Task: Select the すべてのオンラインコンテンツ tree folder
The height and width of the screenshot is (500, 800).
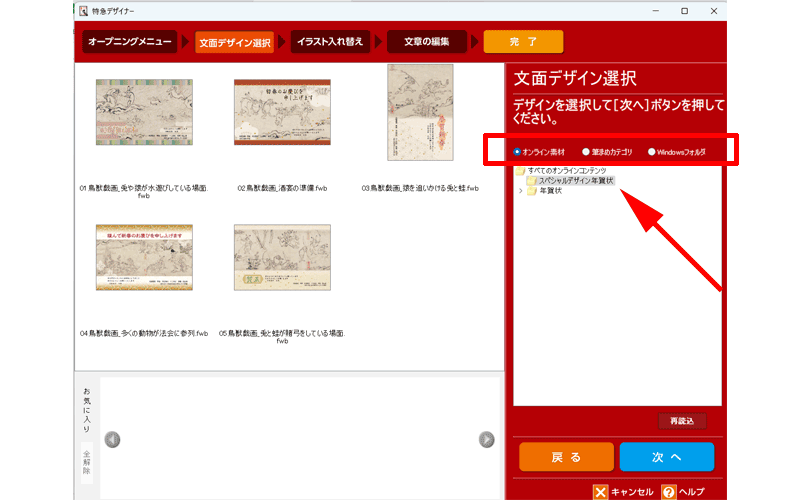Action: (567, 170)
